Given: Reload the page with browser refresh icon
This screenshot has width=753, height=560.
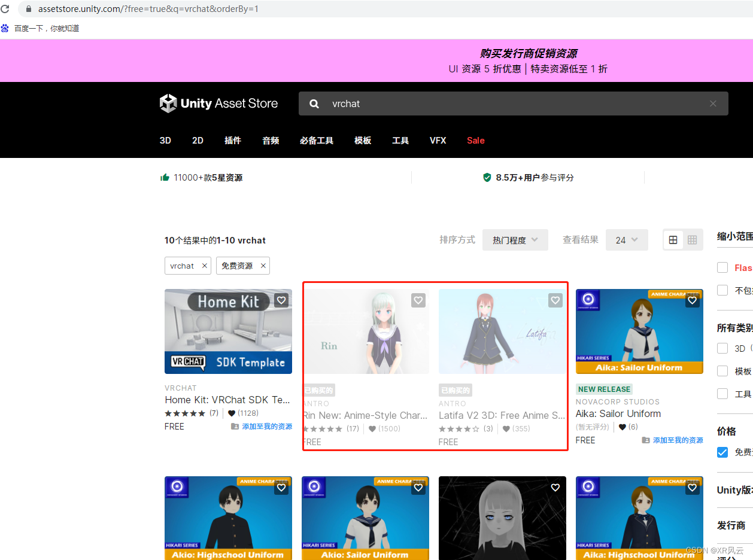Looking at the screenshot, I should point(5,9).
